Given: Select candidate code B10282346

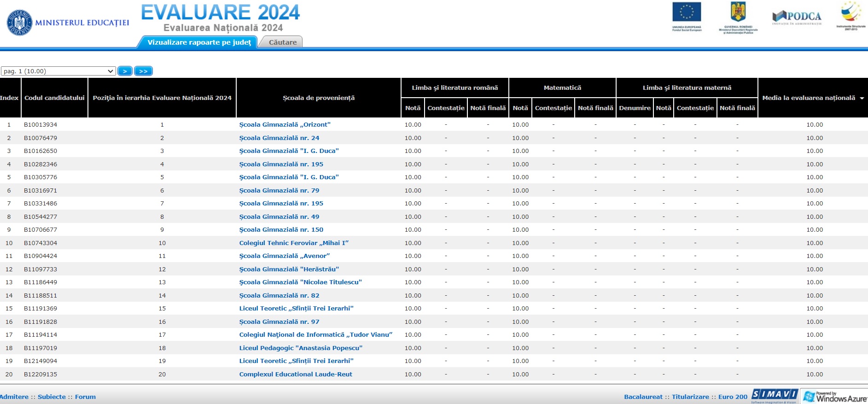Looking at the screenshot, I should [41, 164].
